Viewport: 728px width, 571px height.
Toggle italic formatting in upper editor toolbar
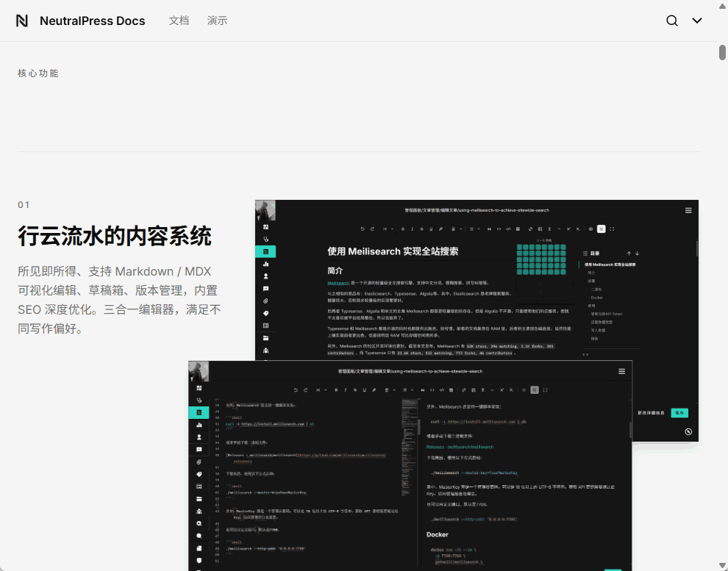point(412,229)
